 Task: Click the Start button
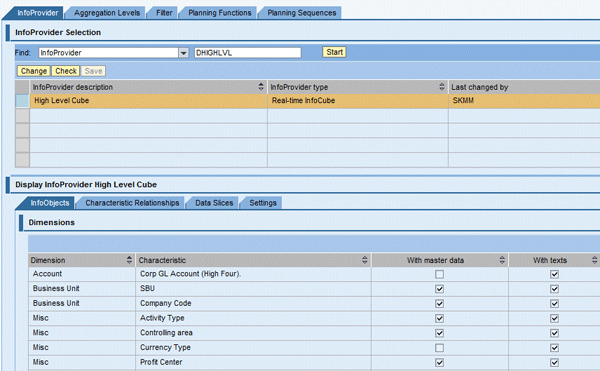tap(334, 52)
